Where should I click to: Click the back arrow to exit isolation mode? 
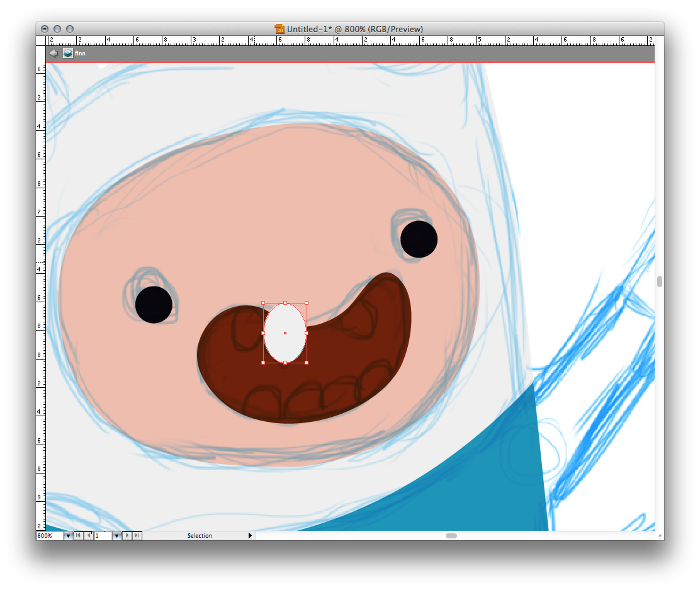(54, 54)
